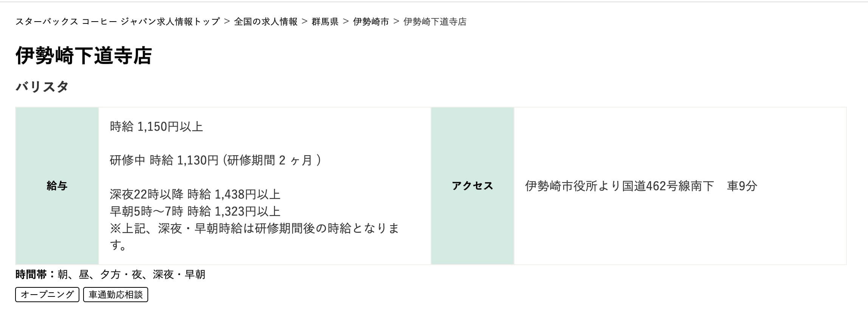
Task: Go to 全国の求人情報 breadcrumb link
Action: tap(266, 22)
